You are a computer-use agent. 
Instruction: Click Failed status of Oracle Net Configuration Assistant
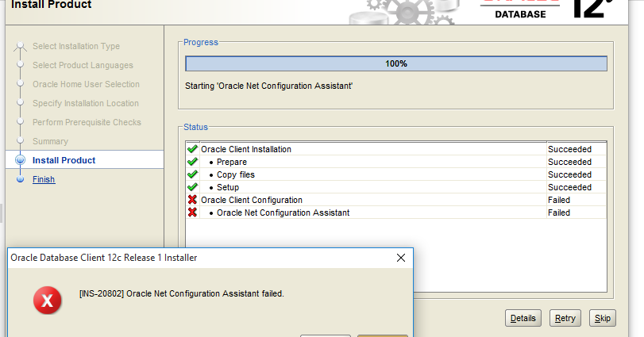[x=559, y=213]
